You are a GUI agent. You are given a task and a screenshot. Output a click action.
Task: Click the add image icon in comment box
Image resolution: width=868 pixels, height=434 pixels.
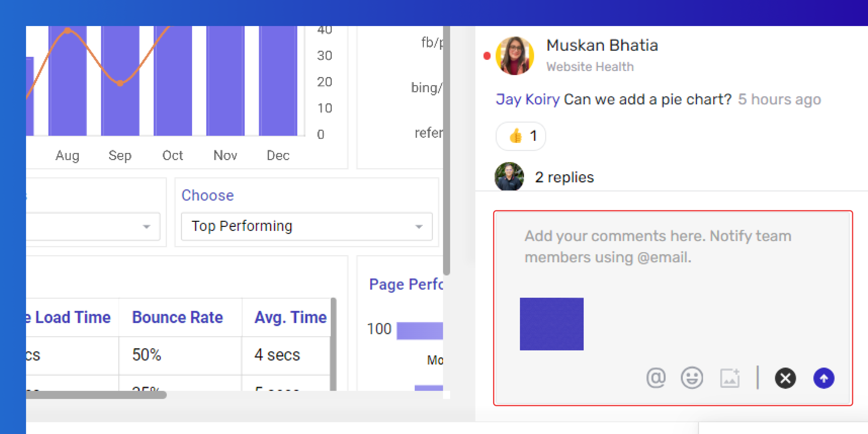click(x=730, y=378)
